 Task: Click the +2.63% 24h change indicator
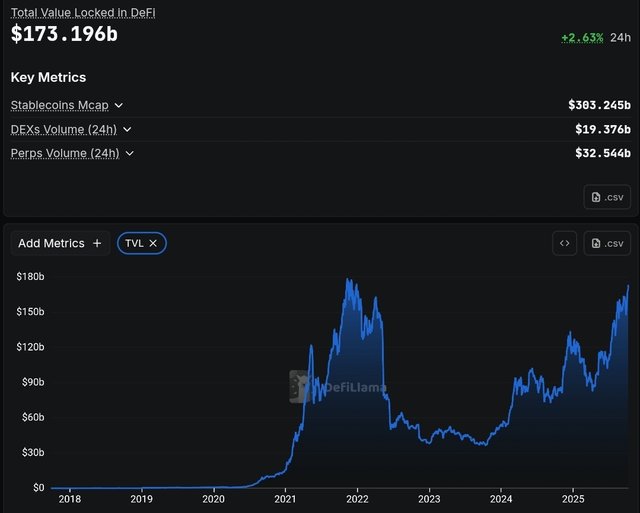coord(582,37)
